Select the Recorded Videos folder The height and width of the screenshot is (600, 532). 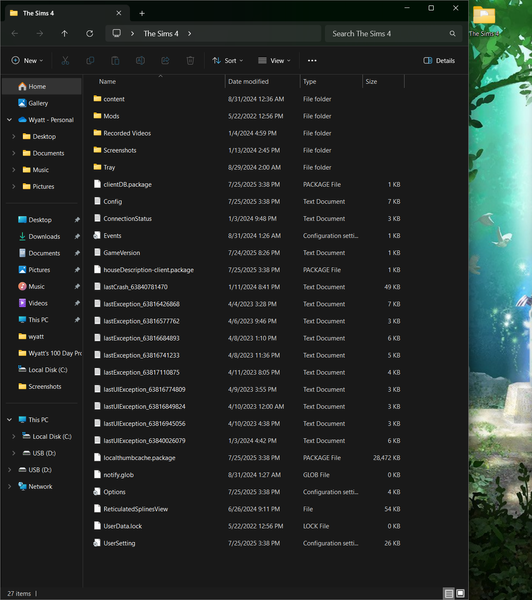(x=127, y=133)
